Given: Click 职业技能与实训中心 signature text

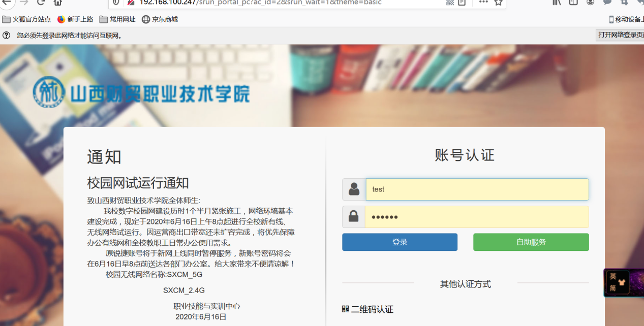Looking at the screenshot, I should tap(207, 306).
